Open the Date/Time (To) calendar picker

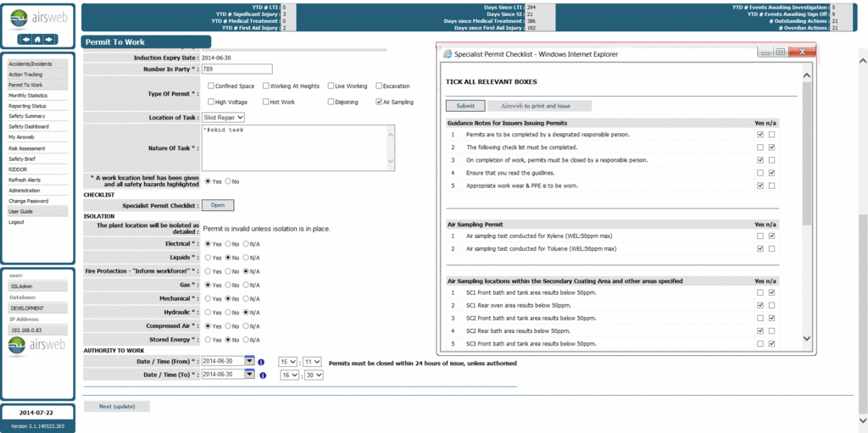[x=249, y=374]
